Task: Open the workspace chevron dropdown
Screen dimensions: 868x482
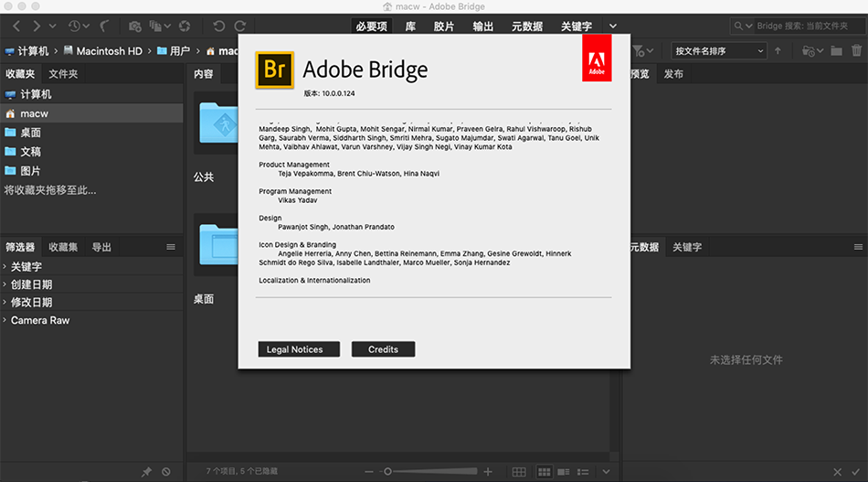Action: (x=613, y=26)
